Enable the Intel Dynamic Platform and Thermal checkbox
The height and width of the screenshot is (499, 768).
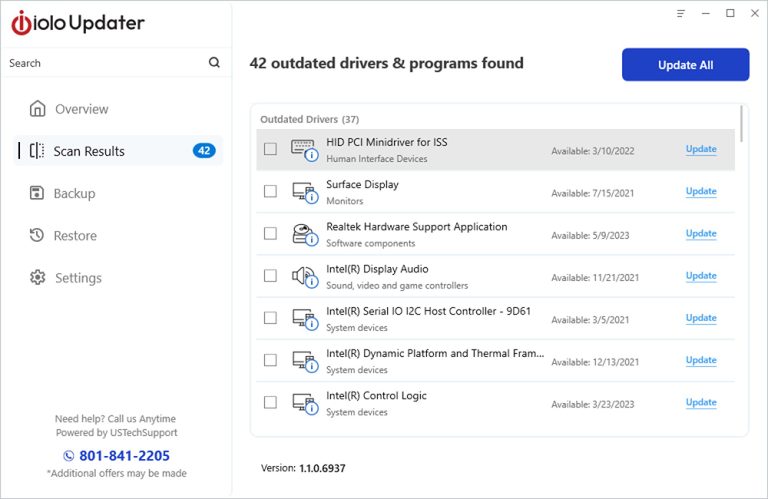pos(270,360)
